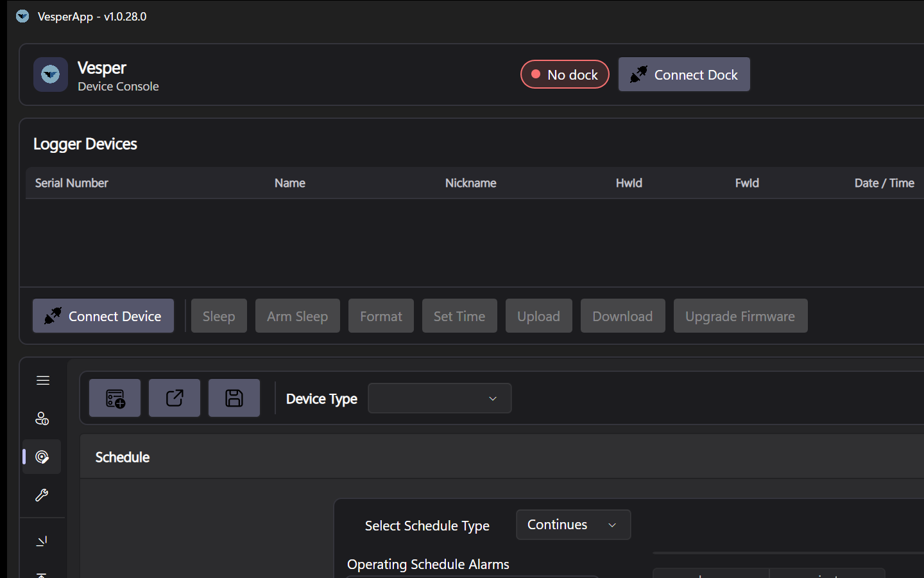Open the hamburger menu in the sidebar

43,381
